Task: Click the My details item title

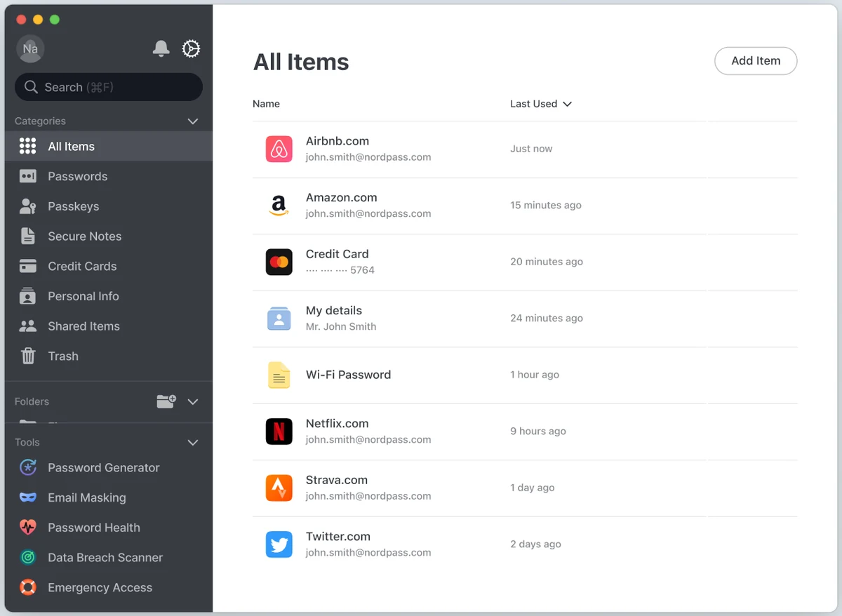Action: pyautogui.click(x=334, y=311)
